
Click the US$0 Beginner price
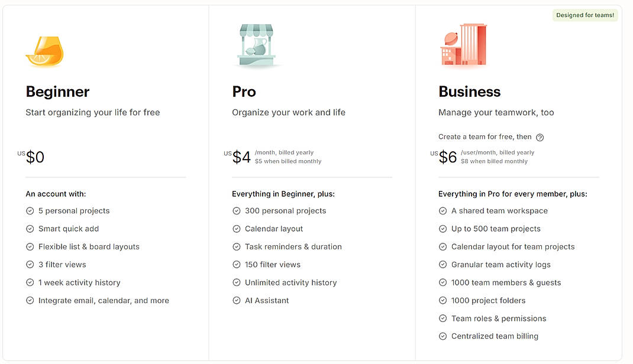pyautogui.click(x=35, y=157)
